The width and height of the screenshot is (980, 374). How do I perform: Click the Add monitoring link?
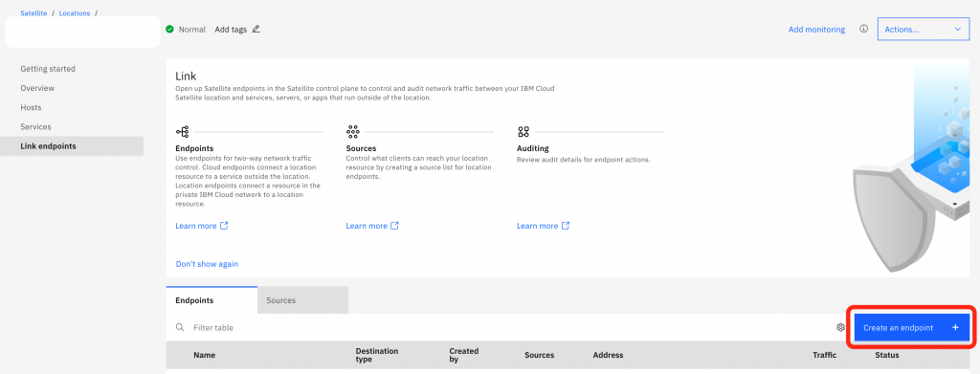point(816,30)
